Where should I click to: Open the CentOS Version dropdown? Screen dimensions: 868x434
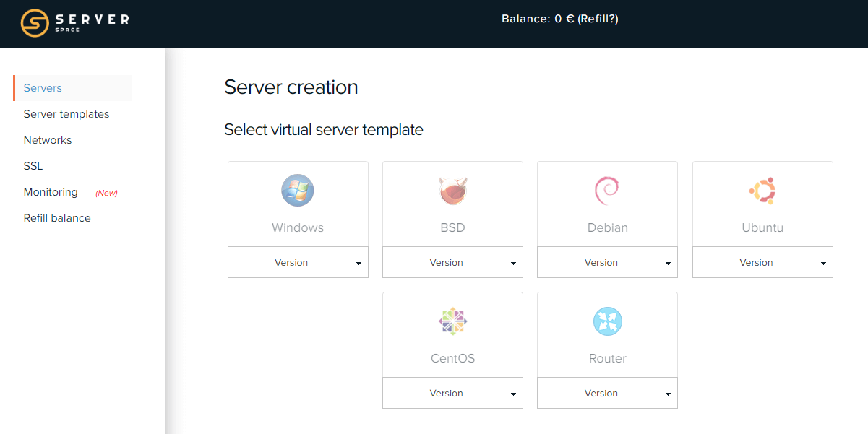452,393
